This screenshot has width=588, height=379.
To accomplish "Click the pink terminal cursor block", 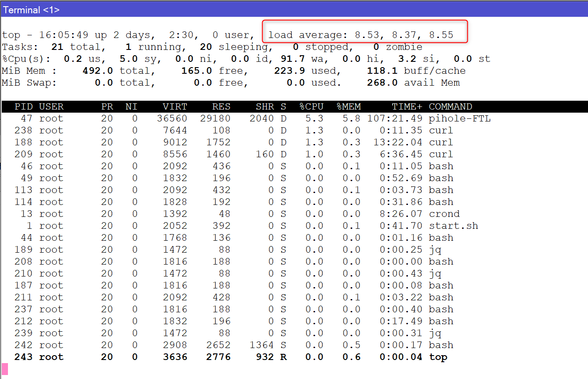I will click(x=5, y=369).
